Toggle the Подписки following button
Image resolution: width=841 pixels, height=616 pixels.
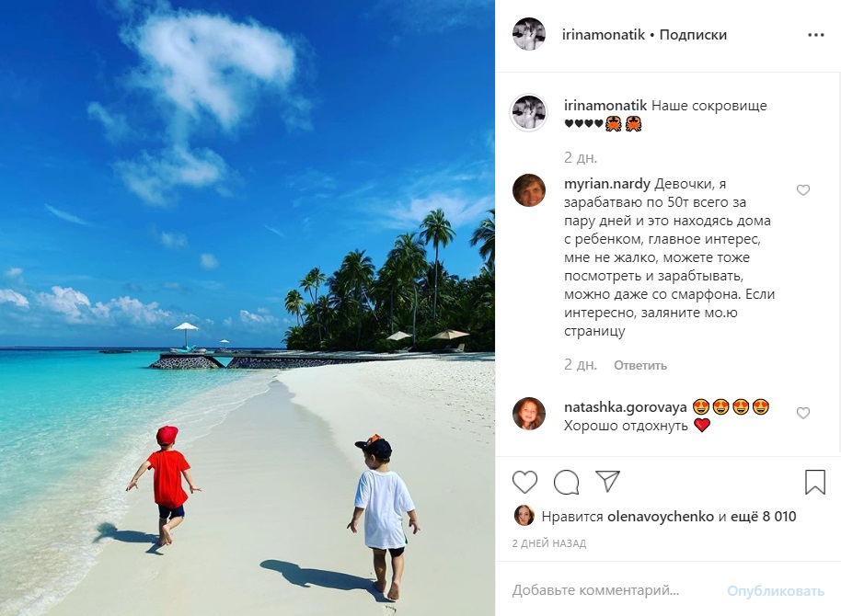coord(693,35)
